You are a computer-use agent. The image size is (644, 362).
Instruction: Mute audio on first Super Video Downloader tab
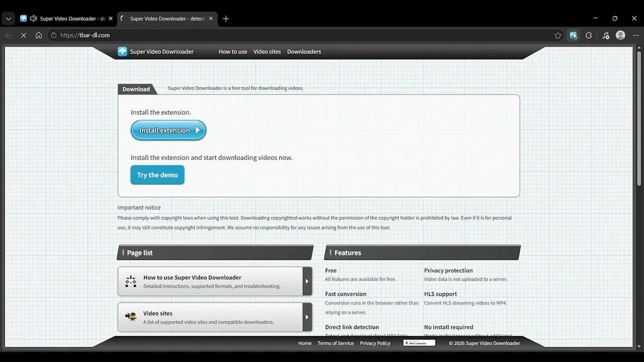(x=33, y=19)
